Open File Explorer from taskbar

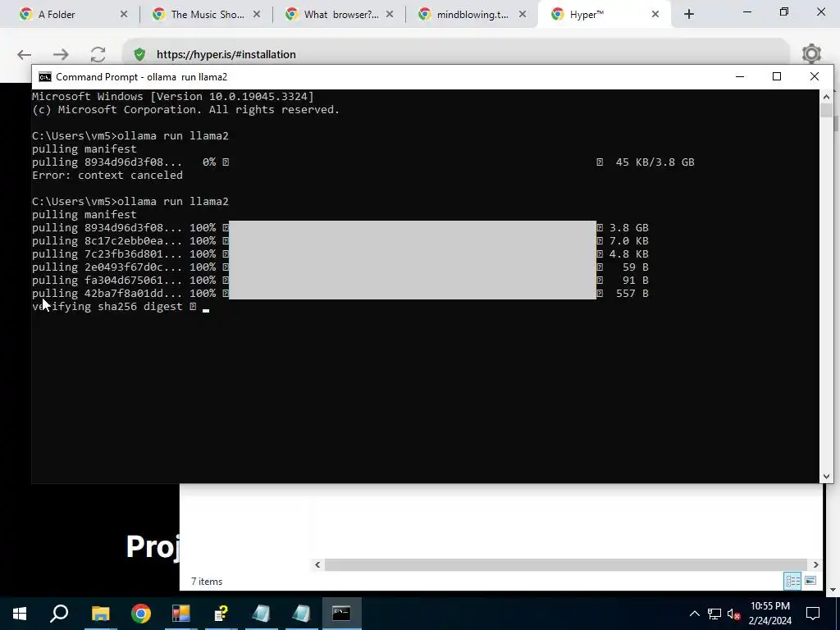tap(100, 614)
